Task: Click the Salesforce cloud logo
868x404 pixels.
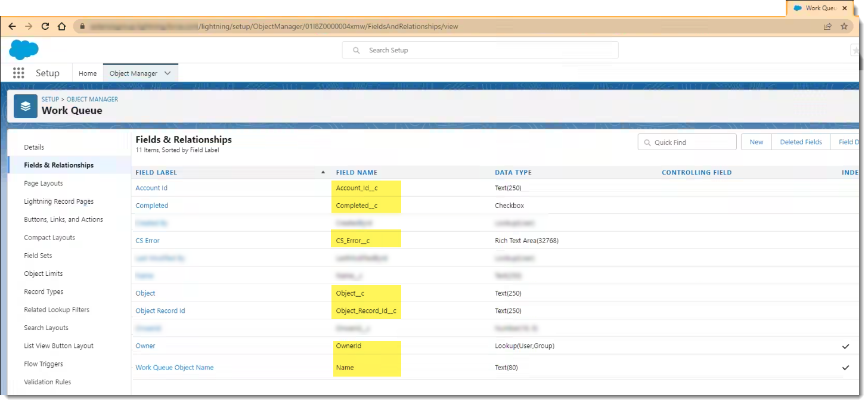Action: pos(24,50)
